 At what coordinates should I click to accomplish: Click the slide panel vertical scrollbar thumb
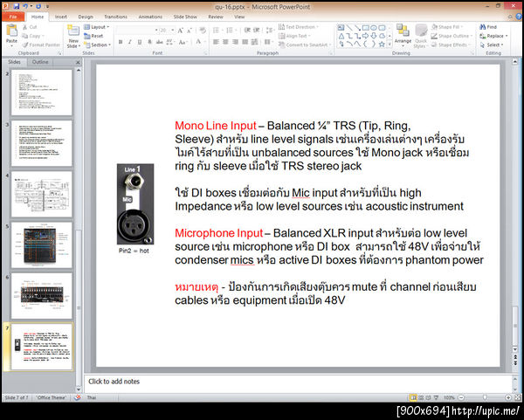(79, 307)
